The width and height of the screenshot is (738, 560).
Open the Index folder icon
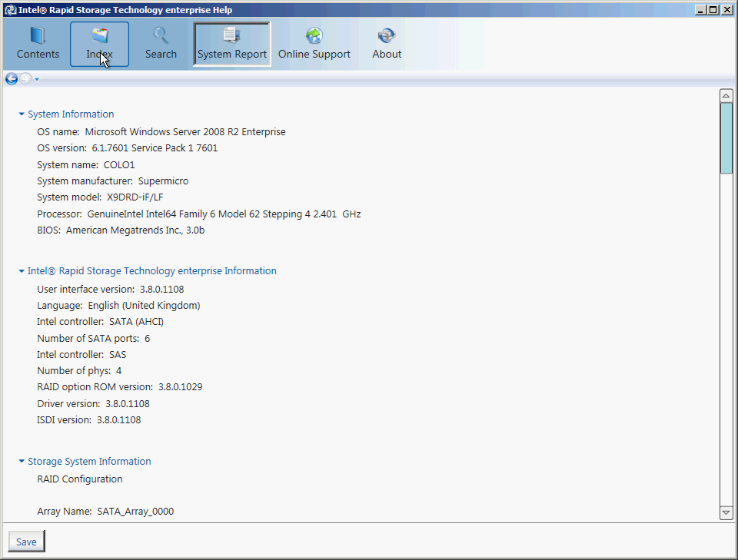tap(100, 35)
